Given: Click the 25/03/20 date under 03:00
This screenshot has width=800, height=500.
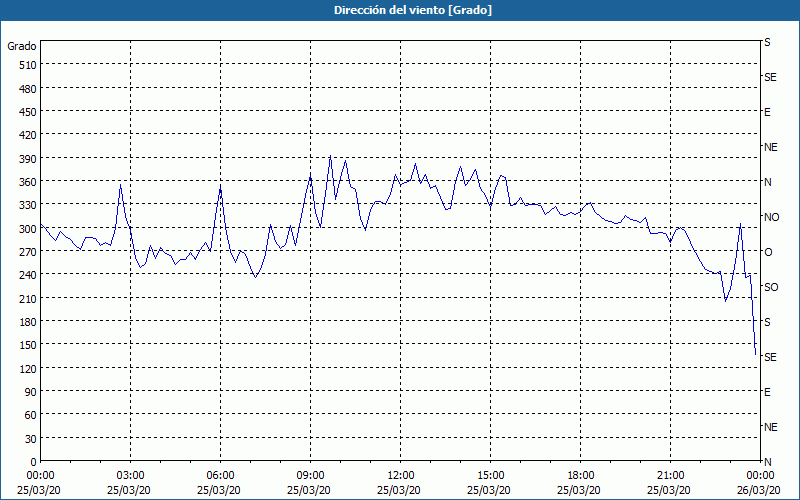Looking at the screenshot, I should click(129, 490).
